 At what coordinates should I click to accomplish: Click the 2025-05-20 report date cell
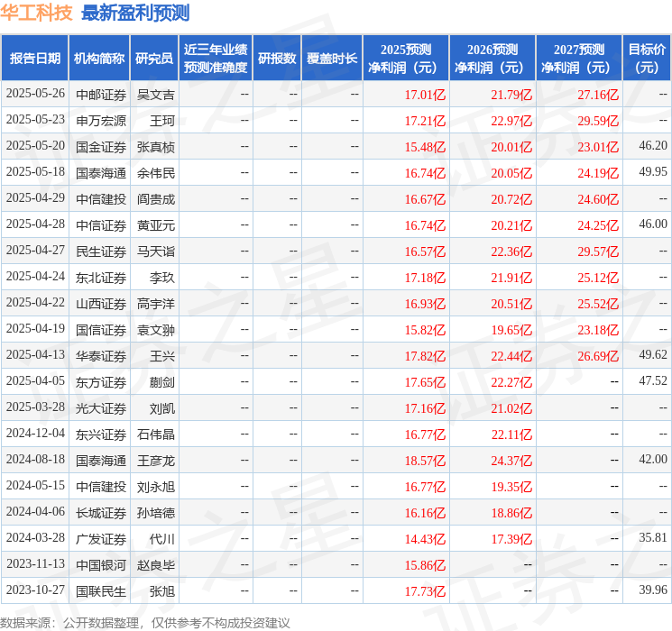pos(35,146)
